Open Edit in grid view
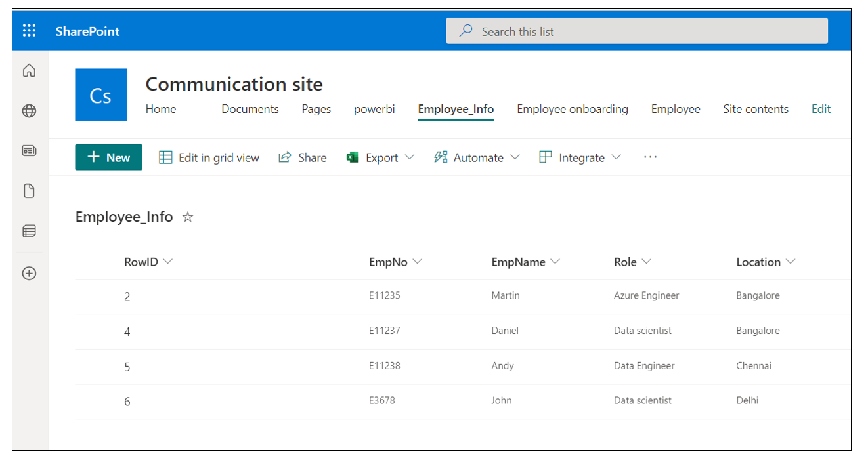868x454 pixels. click(x=209, y=157)
